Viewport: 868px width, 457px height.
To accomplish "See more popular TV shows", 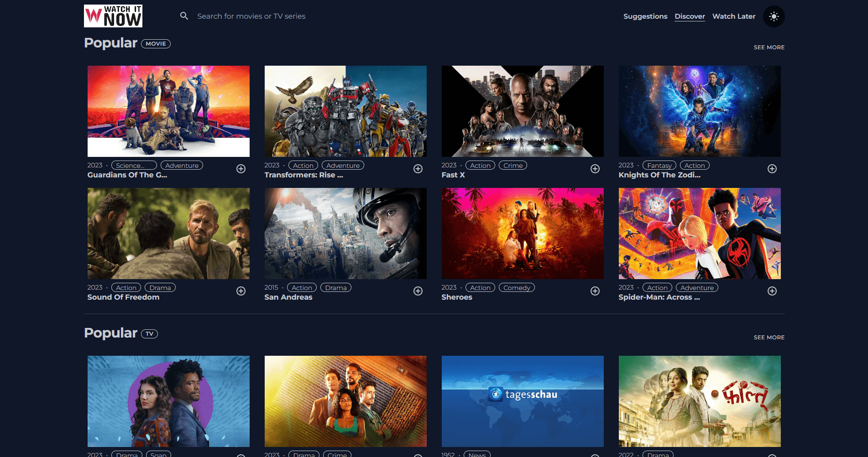I will click(769, 338).
